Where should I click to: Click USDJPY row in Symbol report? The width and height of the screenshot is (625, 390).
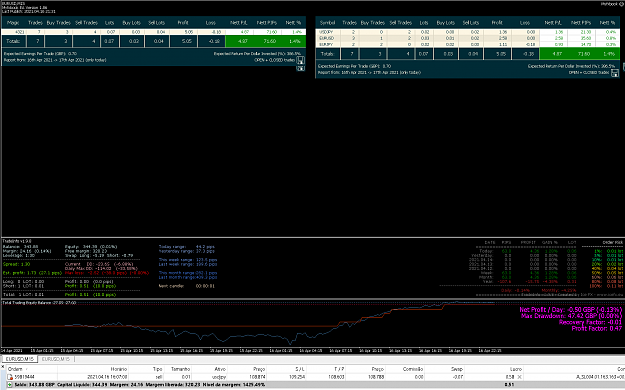pyautogui.click(x=468, y=32)
